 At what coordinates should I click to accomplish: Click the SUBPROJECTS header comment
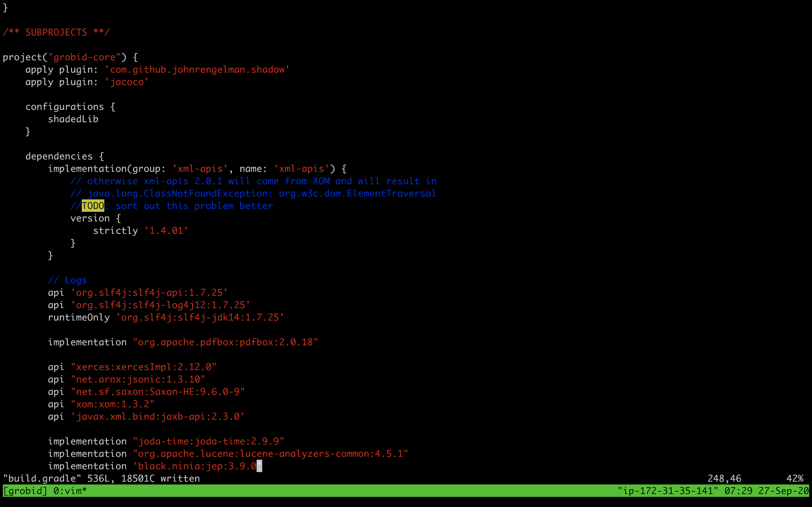pos(56,32)
